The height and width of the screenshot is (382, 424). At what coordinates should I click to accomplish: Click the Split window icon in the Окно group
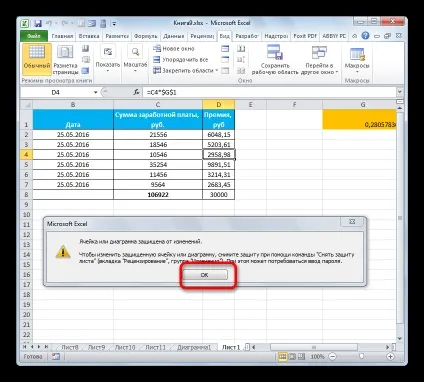click(x=225, y=49)
